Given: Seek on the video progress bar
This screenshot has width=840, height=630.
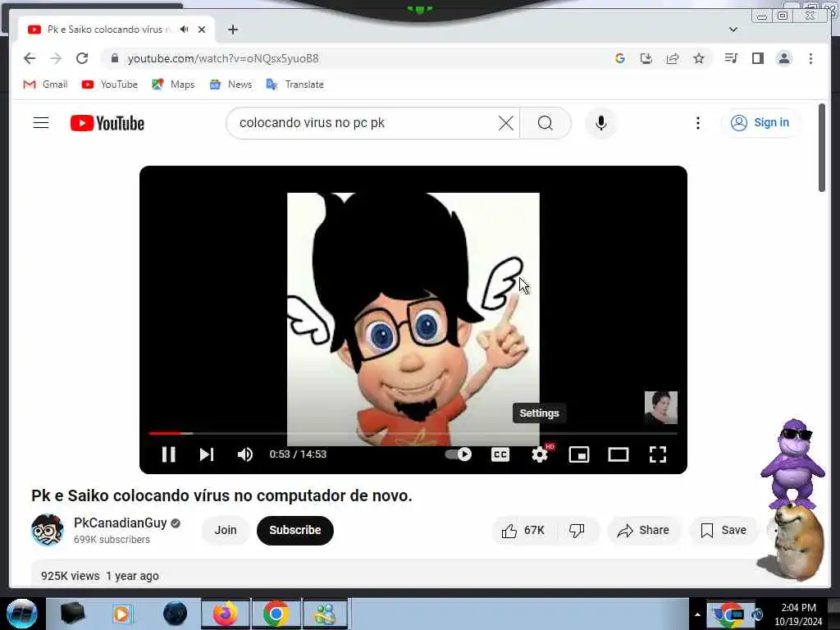Looking at the screenshot, I should point(413,433).
